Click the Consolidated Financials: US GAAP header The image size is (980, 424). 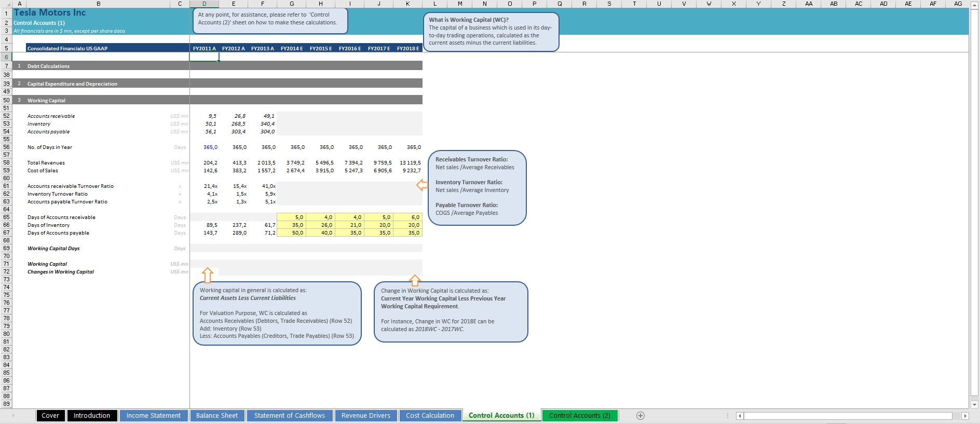(x=67, y=48)
